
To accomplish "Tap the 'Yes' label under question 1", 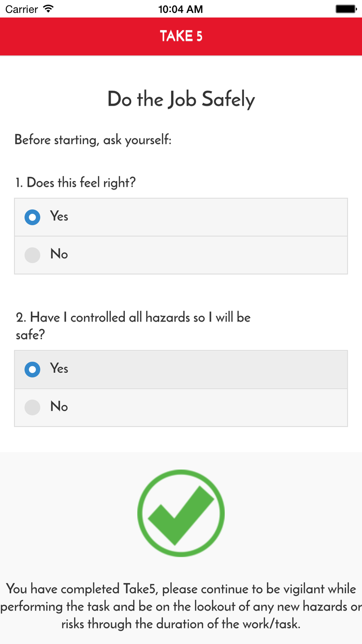I will (x=59, y=216).
